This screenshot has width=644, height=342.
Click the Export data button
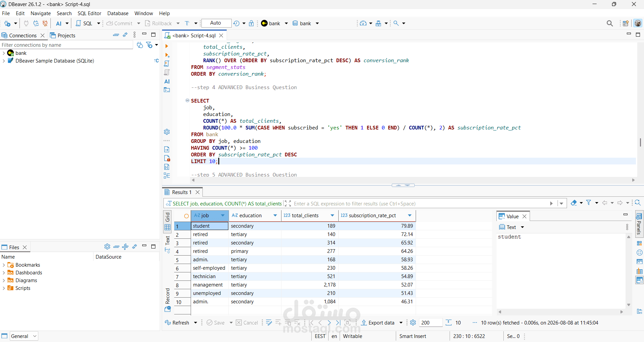378,323
